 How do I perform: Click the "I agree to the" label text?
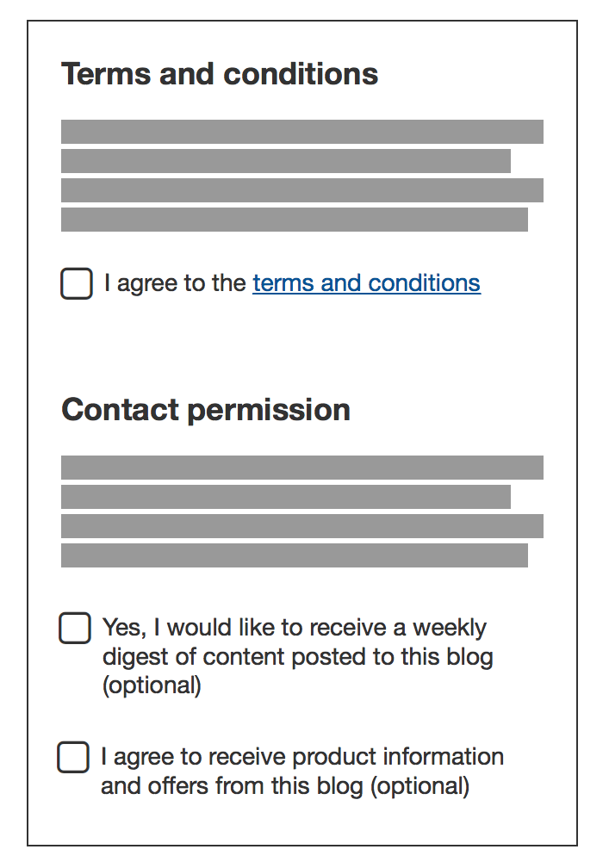tap(176, 283)
